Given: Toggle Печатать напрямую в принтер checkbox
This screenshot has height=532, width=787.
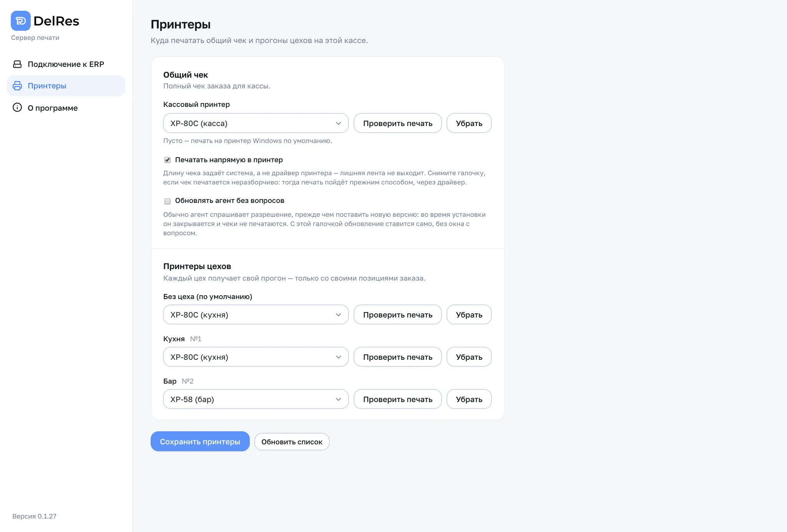Looking at the screenshot, I should click(168, 160).
